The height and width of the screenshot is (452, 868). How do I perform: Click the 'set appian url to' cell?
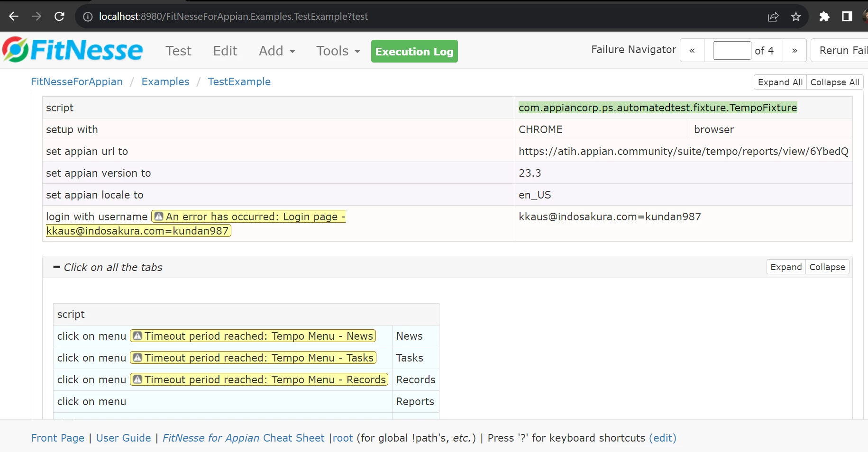279,151
